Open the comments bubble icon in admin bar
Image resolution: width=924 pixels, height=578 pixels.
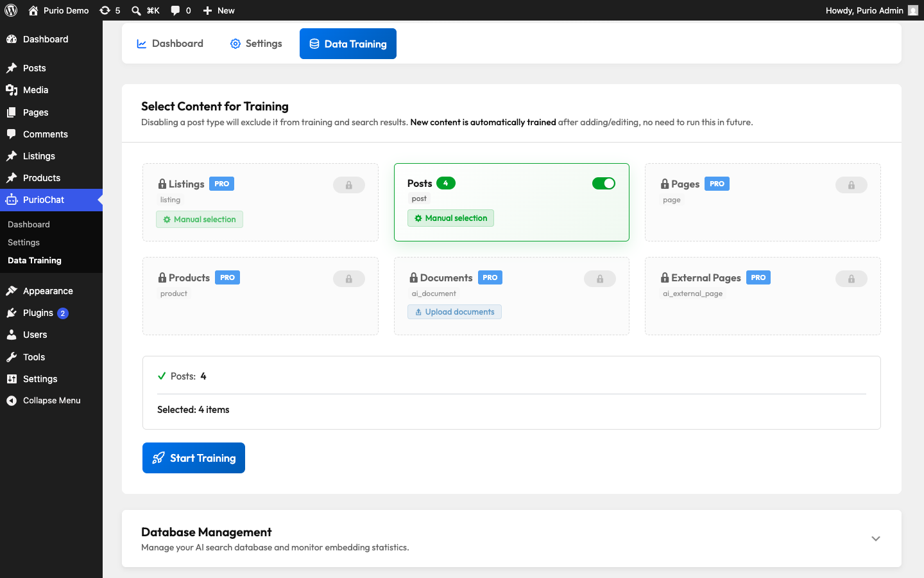(x=175, y=10)
